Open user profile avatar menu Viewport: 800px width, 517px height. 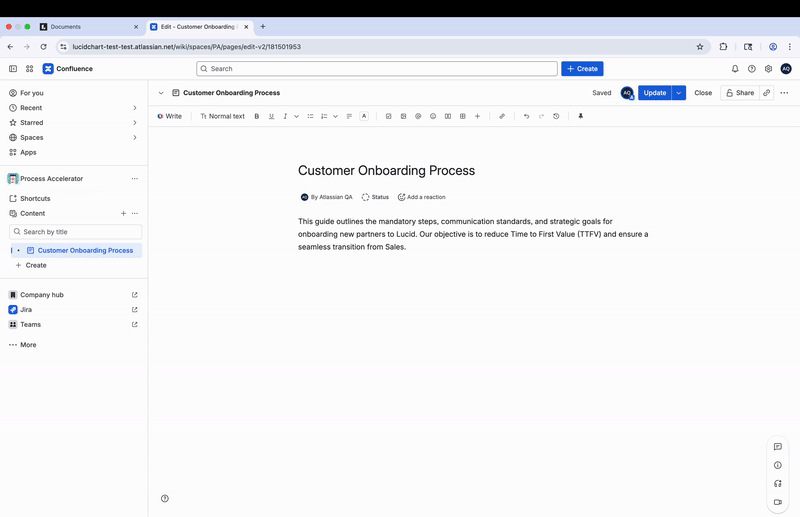(x=786, y=69)
